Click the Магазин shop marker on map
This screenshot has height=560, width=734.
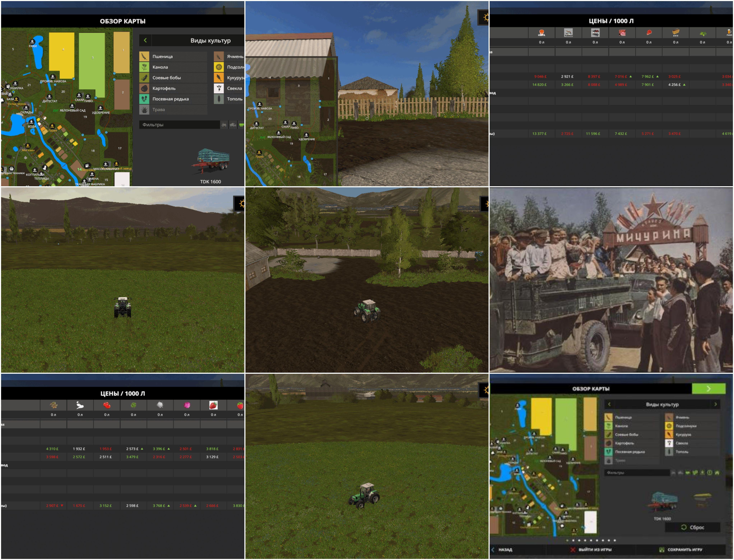click(x=28, y=146)
